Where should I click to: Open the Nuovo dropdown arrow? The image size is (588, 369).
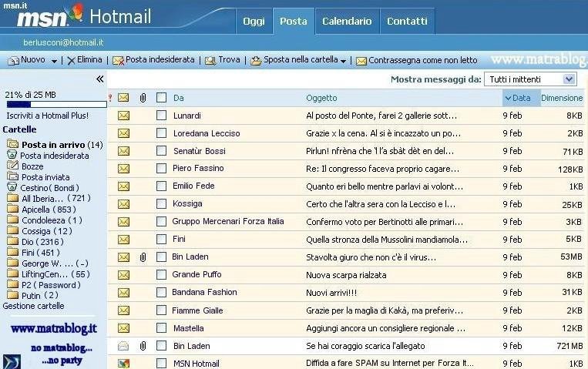pos(55,61)
